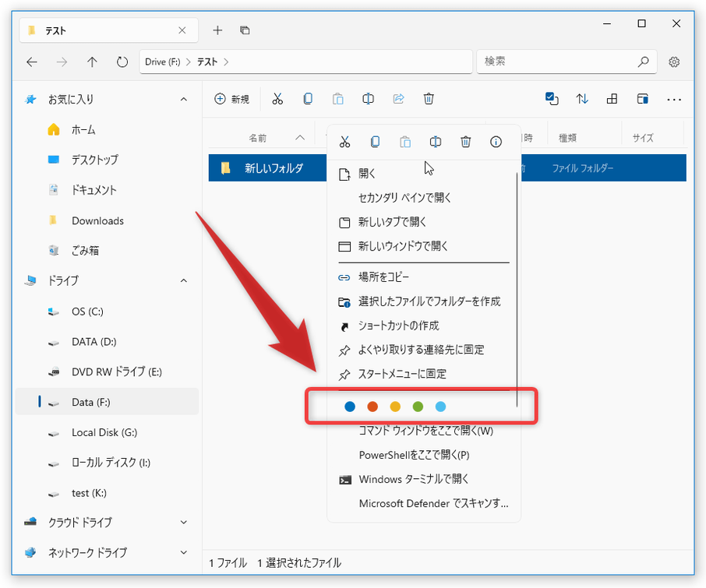This screenshot has height=588, width=706.
Task: Go forward with the right arrow
Action: click(x=62, y=62)
